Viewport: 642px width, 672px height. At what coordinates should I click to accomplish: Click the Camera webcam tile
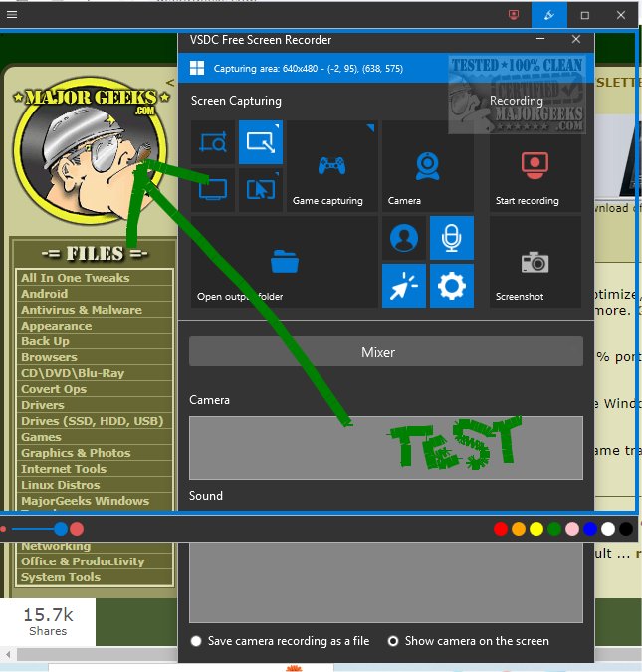[x=428, y=166]
